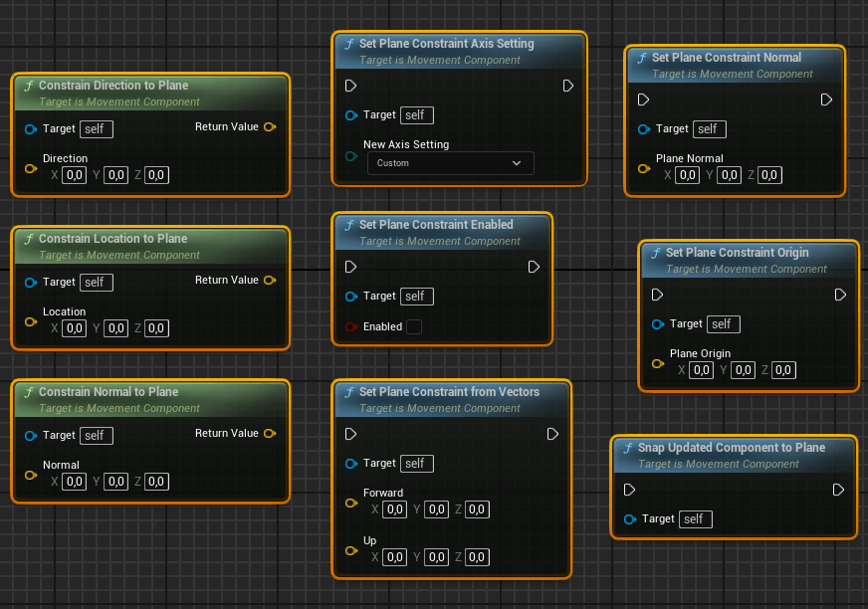Click Return Value pin on Constrain Direction to Plane
Image resolution: width=868 pixels, height=609 pixels.
[x=271, y=126]
